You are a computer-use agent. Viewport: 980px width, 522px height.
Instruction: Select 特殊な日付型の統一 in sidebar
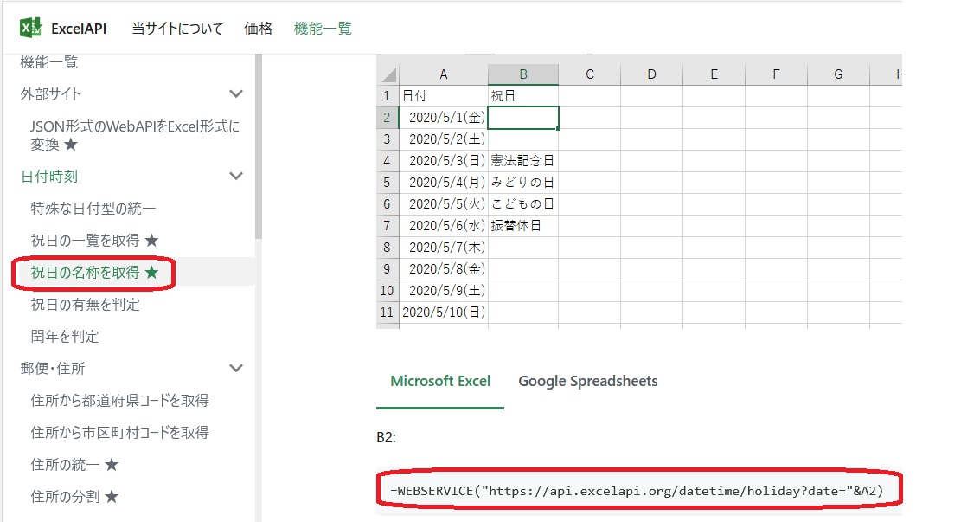click(x=93, y=209)
